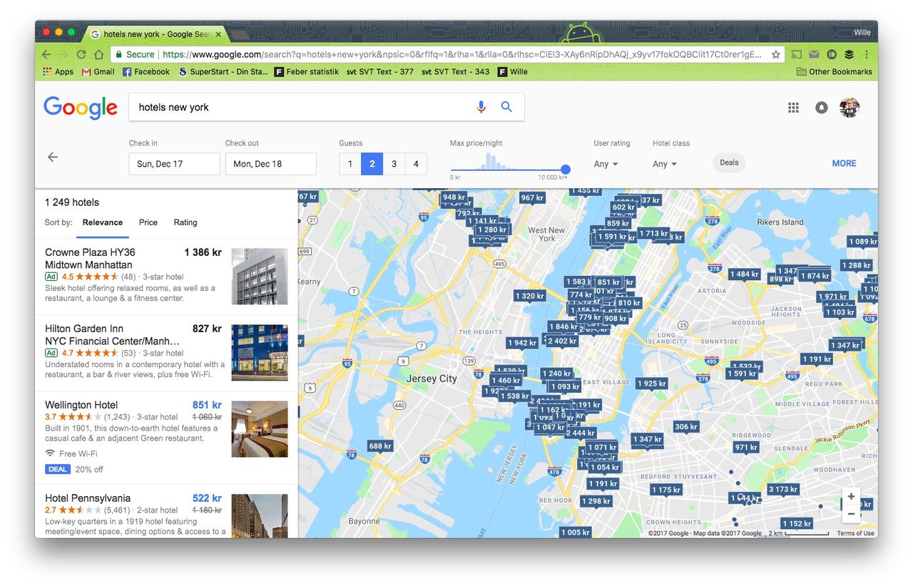Open the Hotel class Any dropdown
913x588 pixels.
tap(665, 164)
